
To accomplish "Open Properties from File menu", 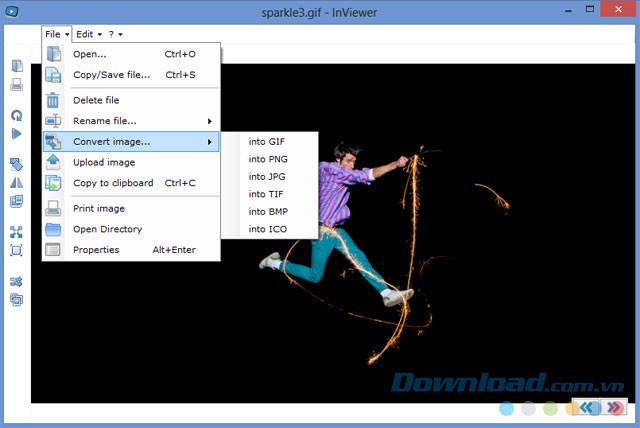I will (96, 250).
